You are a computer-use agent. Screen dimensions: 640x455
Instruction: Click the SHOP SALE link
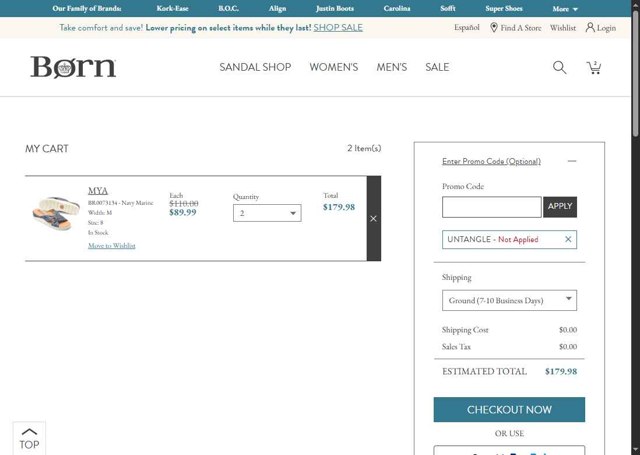(x=338, y=28)
